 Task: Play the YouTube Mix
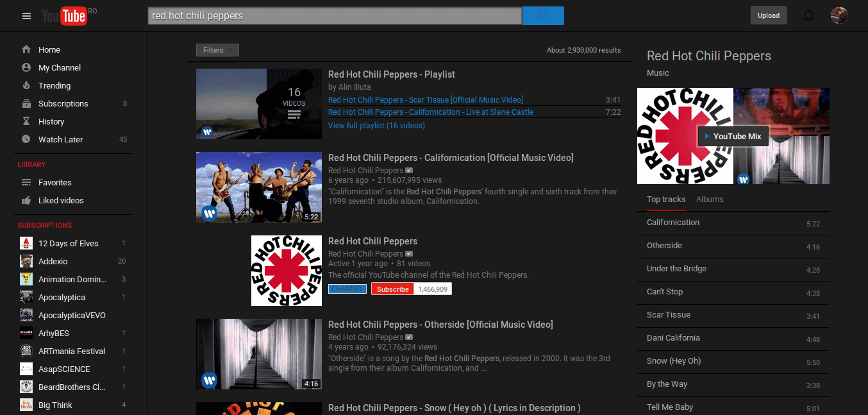[733, 136]
